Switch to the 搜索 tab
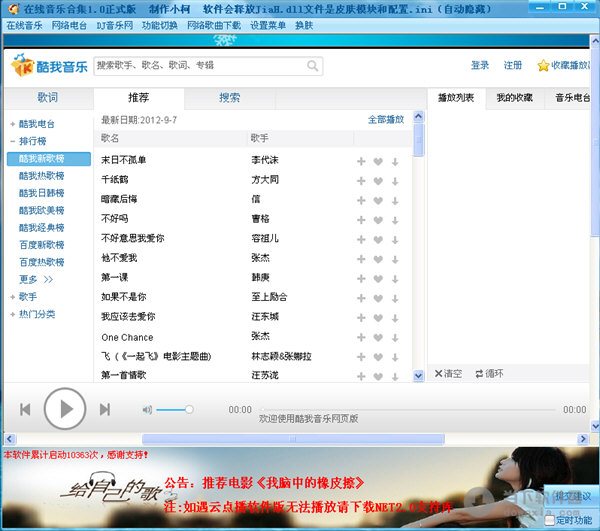 229,98
